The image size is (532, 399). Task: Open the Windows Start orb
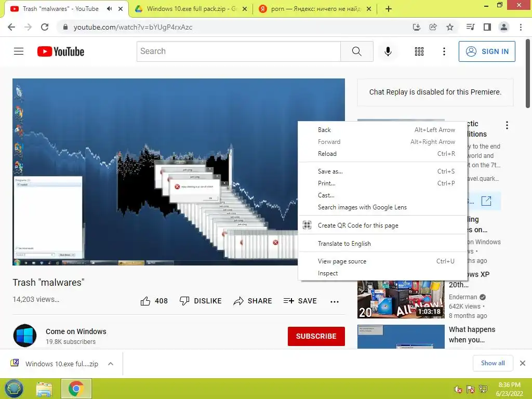14,389
